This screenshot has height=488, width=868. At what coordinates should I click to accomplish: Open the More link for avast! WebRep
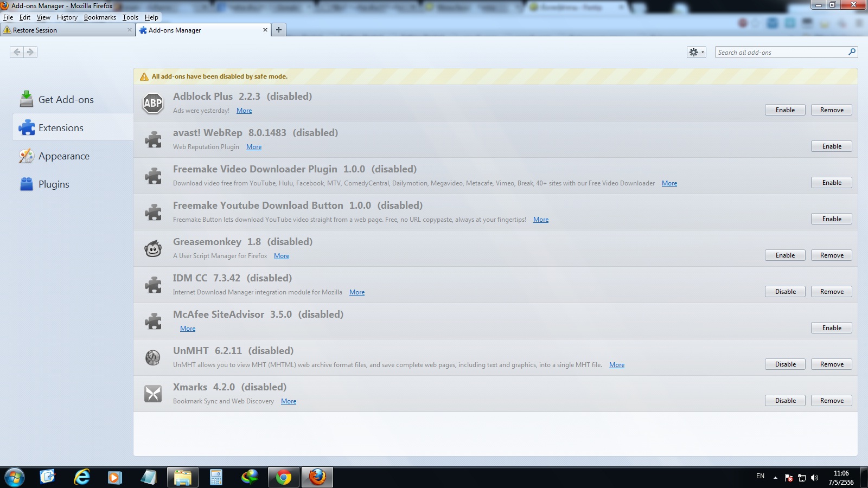(254, 147)
